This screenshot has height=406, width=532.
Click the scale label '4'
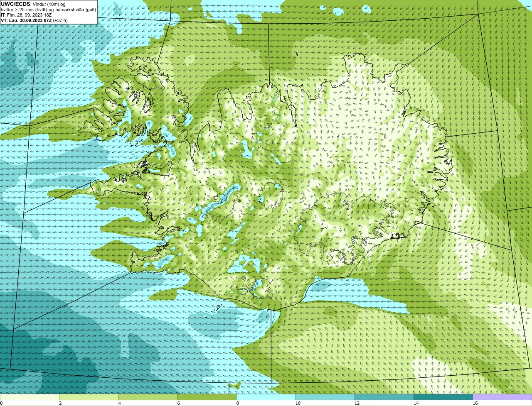119,403
